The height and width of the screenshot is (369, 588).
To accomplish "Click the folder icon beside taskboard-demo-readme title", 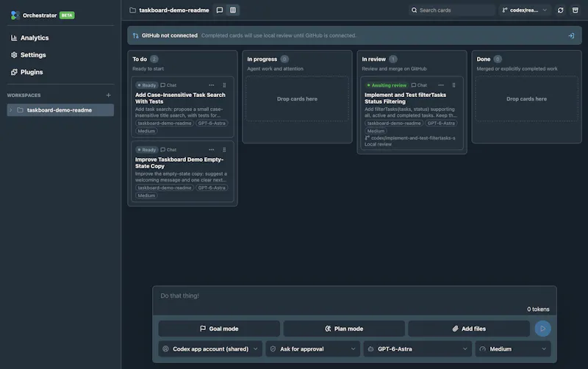I will [133, 10].
